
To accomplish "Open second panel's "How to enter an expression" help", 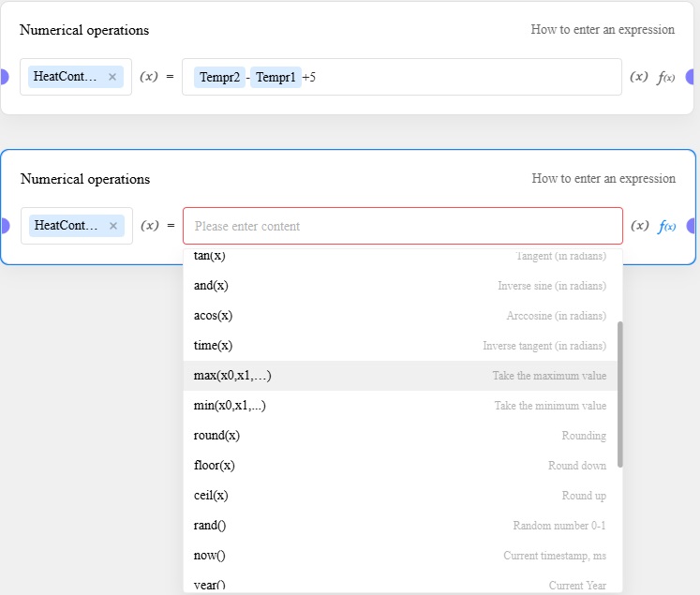I will coord(603,178).
